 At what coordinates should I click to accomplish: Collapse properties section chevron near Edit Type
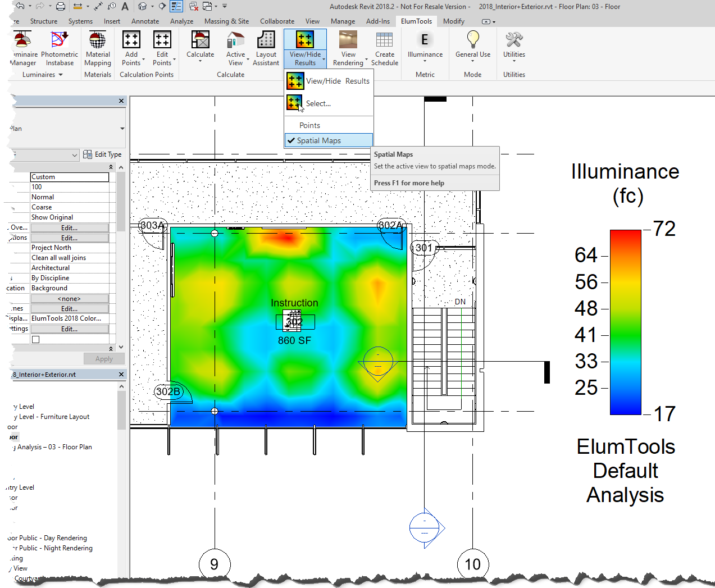pyautogui.click(x=111, y=167)
